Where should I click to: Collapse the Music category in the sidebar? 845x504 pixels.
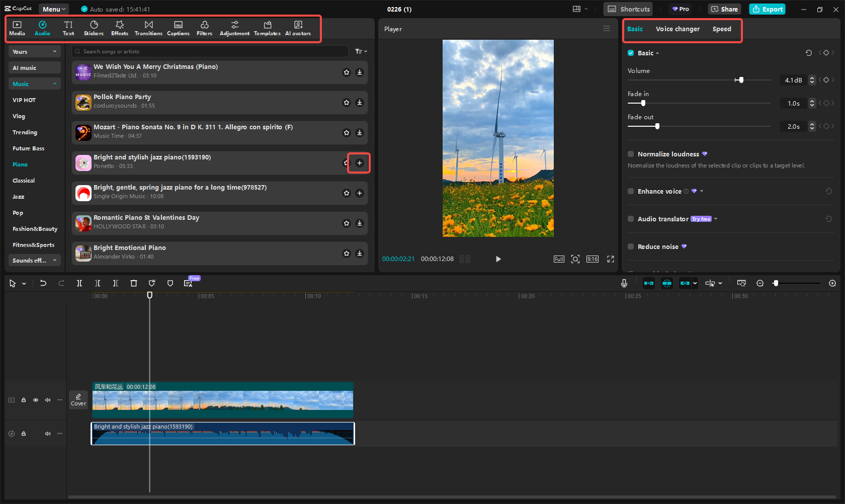pyautogui.click(x=54, y=83)
